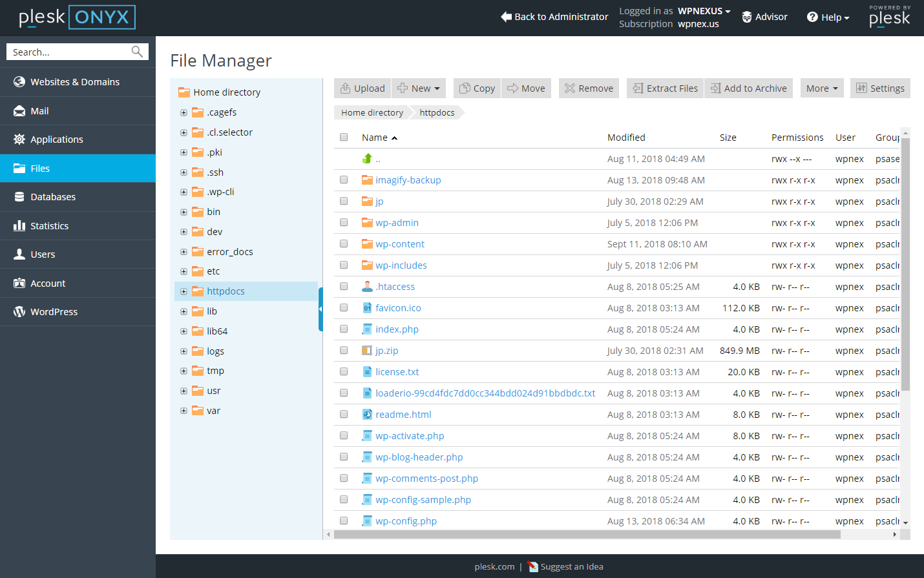The width and height of the screenshot is (924, 578).
Task: Check the wp-admin row checkbox
Action: point(344,223)
